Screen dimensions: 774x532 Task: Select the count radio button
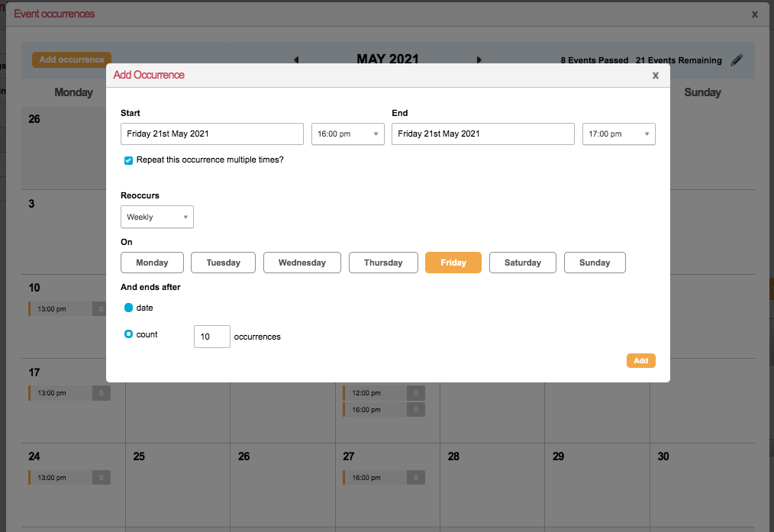tap(128, 334)
